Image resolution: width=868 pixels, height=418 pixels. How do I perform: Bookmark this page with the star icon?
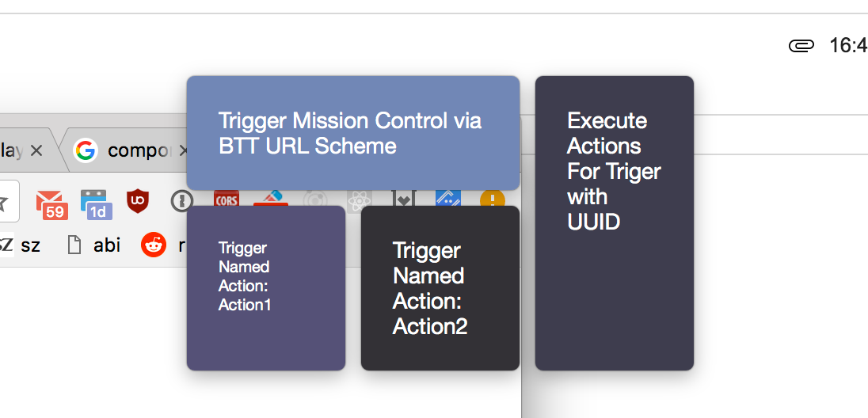5,202
